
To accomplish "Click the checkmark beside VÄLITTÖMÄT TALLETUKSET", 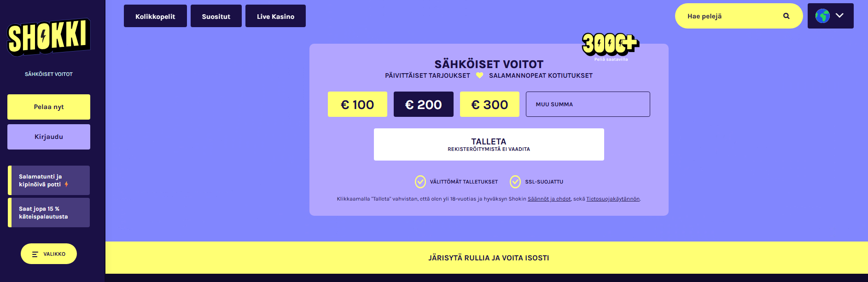I will tap(420, 181).
